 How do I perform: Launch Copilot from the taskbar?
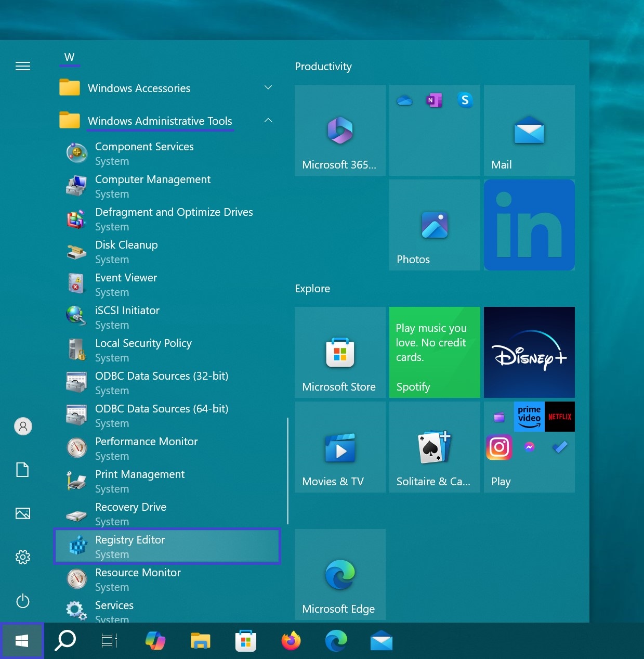[155, 641]
